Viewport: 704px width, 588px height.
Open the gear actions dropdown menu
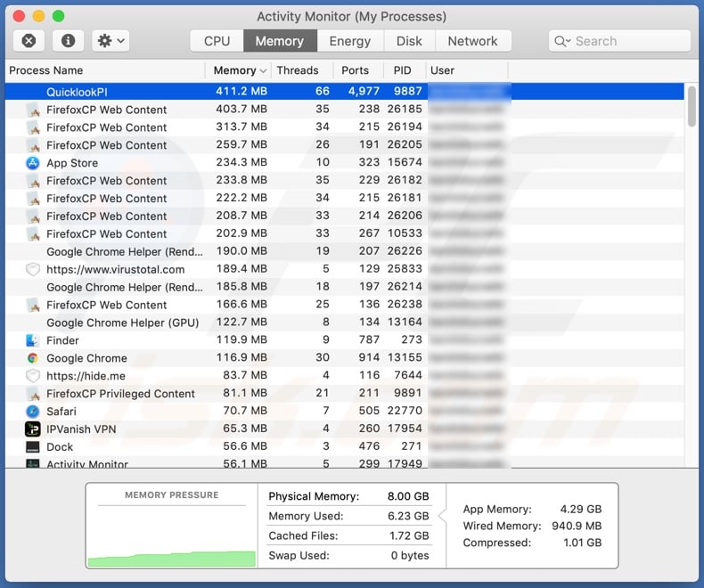point(111,41)
